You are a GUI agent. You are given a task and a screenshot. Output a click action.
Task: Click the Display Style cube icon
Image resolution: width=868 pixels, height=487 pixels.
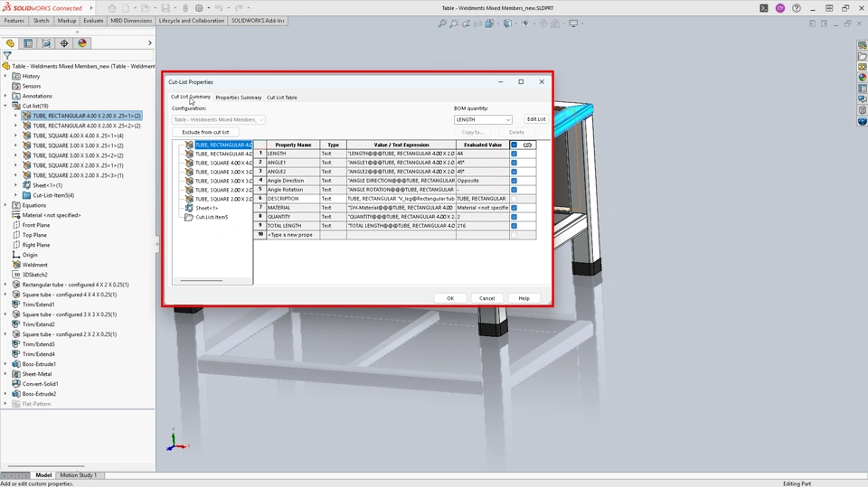tap(507, 23)
